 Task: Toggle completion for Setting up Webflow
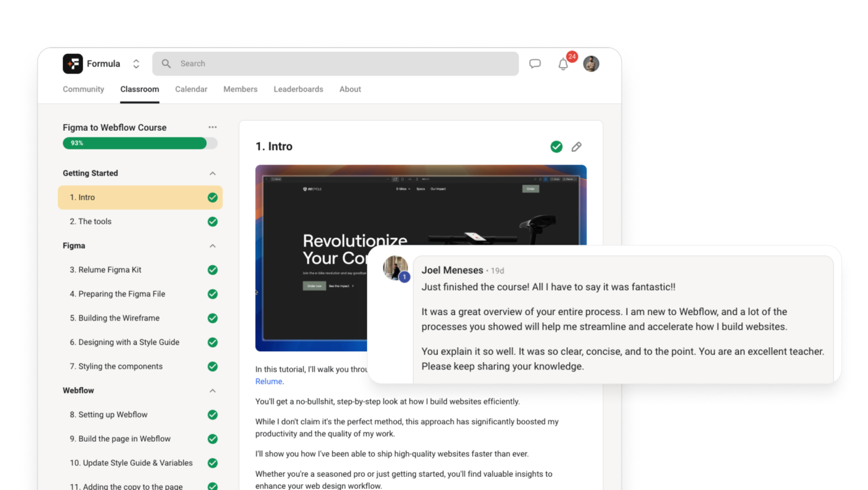(212, 415)
